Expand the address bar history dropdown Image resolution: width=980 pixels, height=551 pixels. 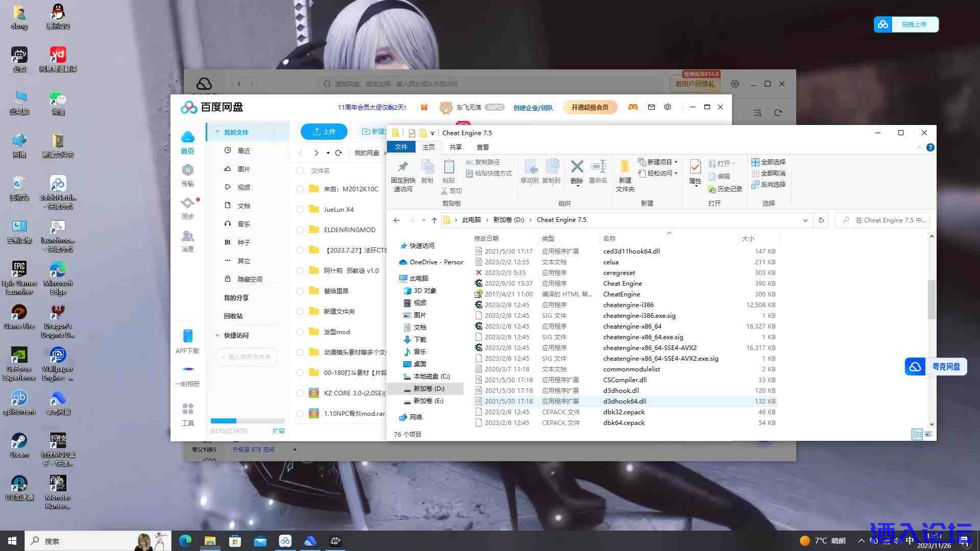(x=805, y=220)
